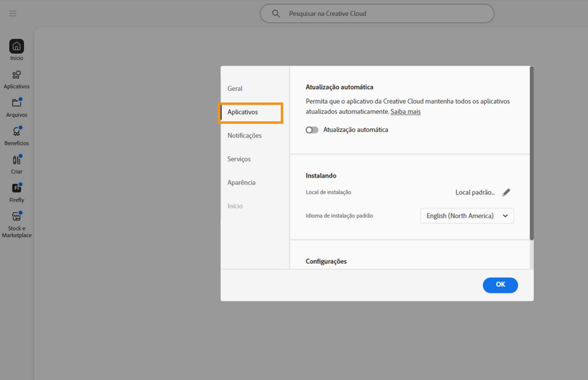Open the Serviços preferences tab

point(239,159)
